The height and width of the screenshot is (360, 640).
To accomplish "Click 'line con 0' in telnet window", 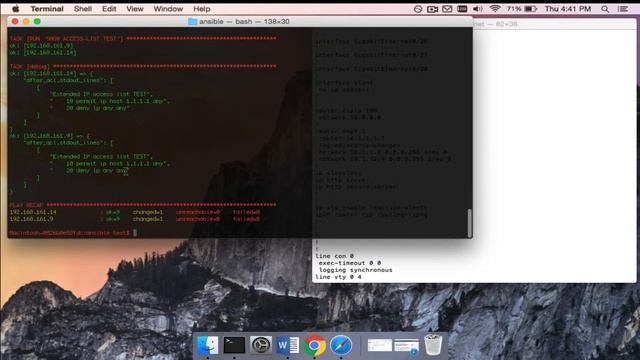I will pos(334,256).
